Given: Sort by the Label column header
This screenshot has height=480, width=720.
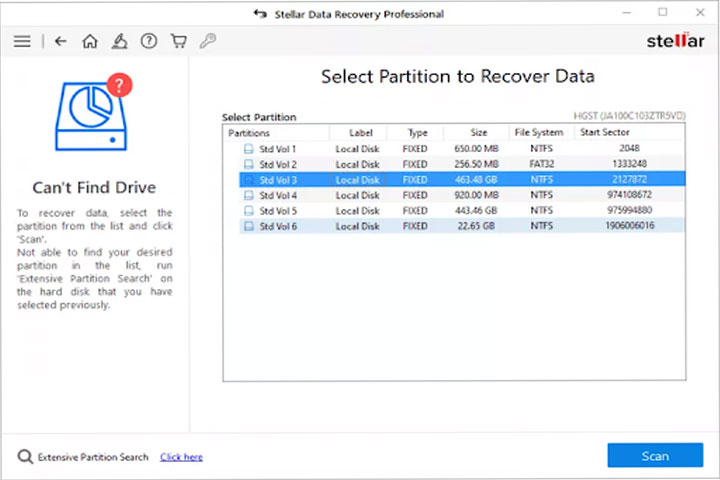Looking at the screenshot, I should (358, 133).
